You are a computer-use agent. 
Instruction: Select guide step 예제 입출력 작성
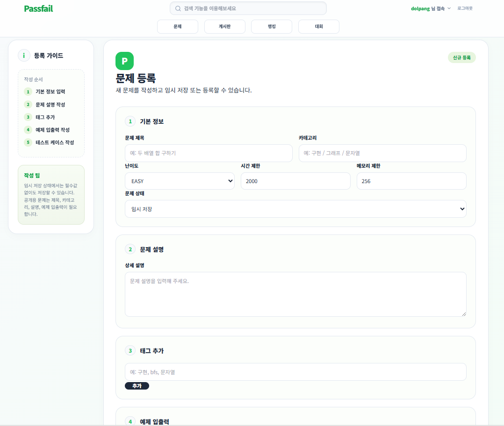click(47, 130)
